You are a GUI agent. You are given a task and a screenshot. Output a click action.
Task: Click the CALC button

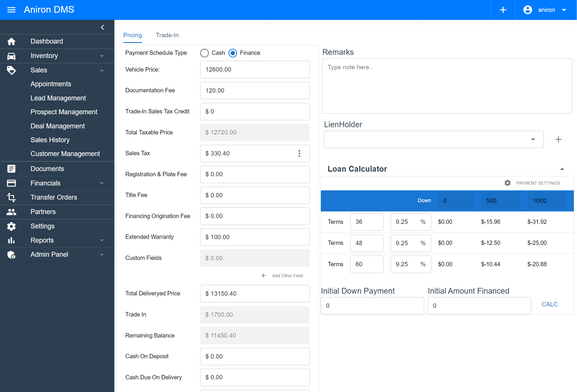549,304
